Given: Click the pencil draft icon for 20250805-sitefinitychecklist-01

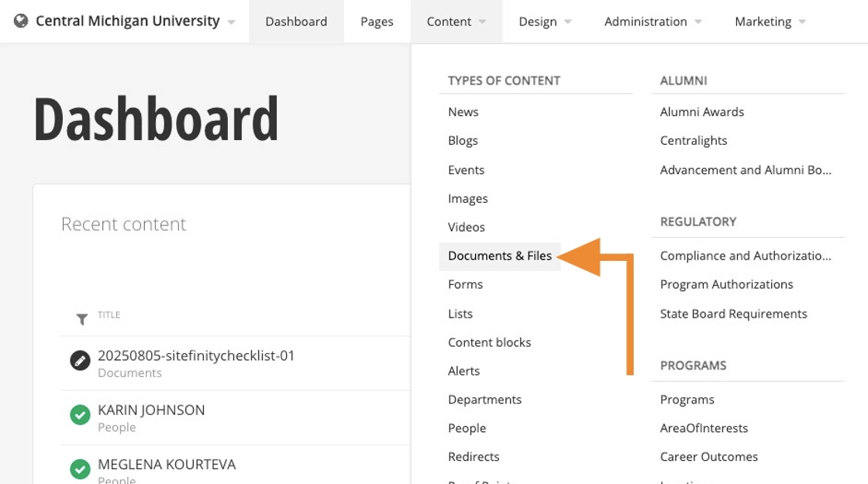Looking at the screenshot, I should 81,361.
